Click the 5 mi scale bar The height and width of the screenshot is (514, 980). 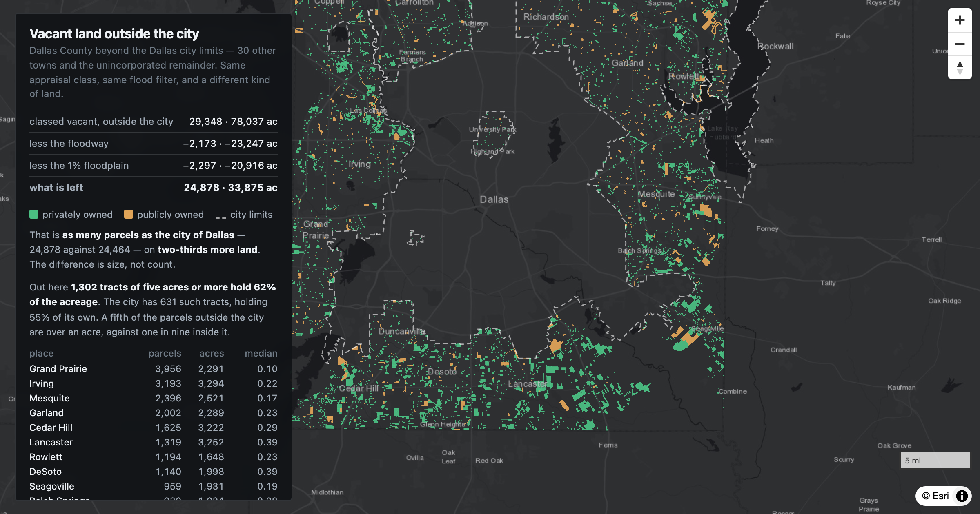pyautogui.click(x=935, y=460)
